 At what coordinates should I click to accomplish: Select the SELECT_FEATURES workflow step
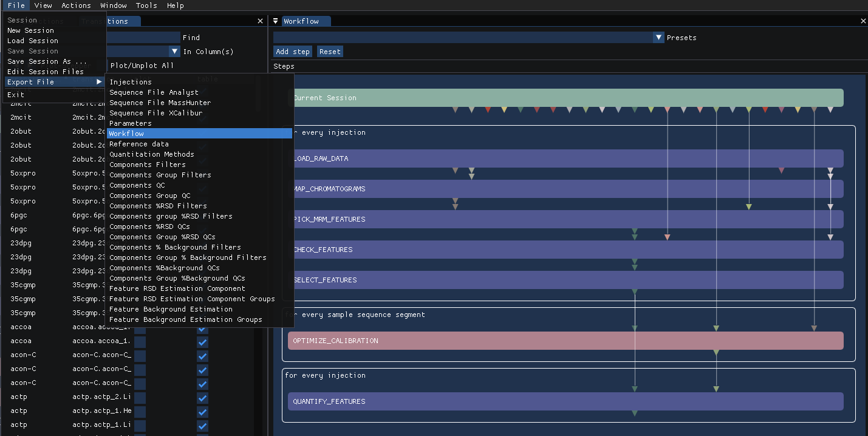[566, 280]
